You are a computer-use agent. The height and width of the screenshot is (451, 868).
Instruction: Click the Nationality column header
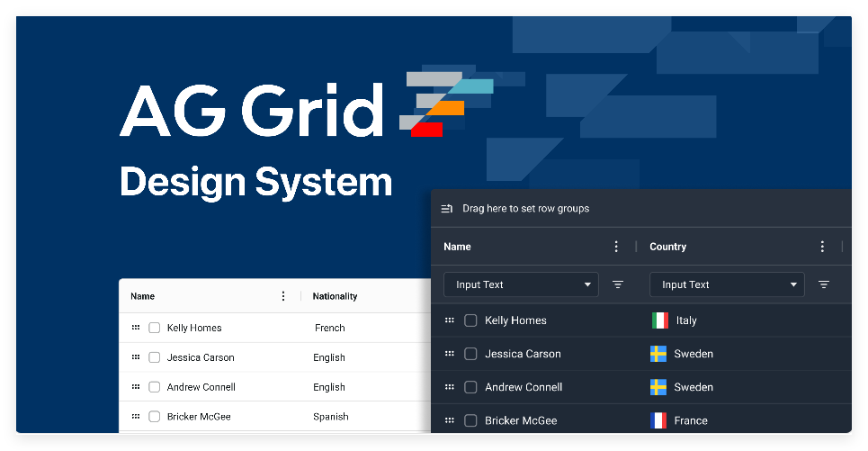point(335,296)
